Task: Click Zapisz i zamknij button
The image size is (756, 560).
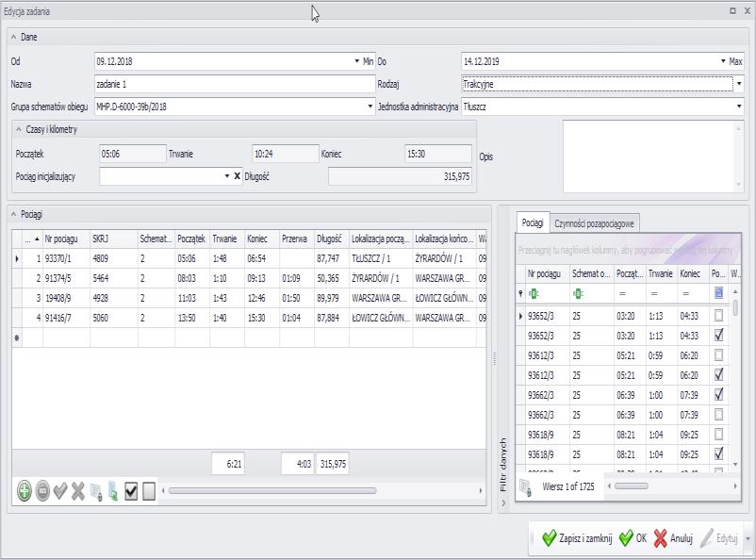Action: pyautogui.click(x=578, y=538)
